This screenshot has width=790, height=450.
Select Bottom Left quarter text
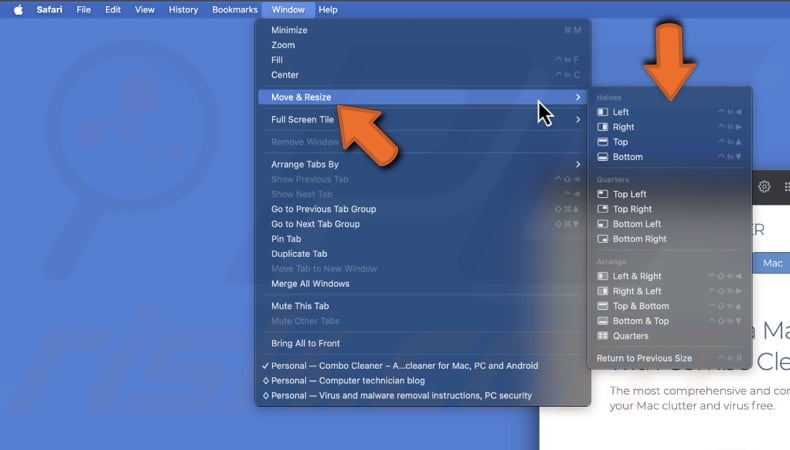[x=637, y=224]
